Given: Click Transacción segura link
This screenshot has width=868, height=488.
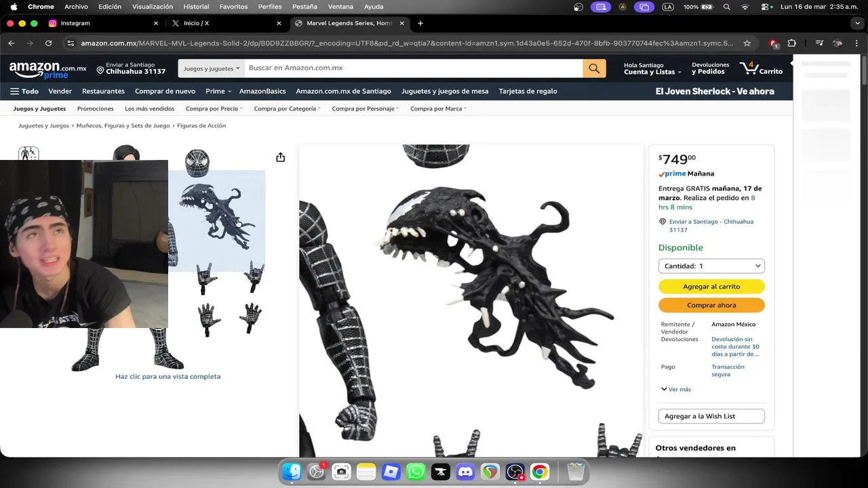Looking at the screenshot, I should 728,370.
